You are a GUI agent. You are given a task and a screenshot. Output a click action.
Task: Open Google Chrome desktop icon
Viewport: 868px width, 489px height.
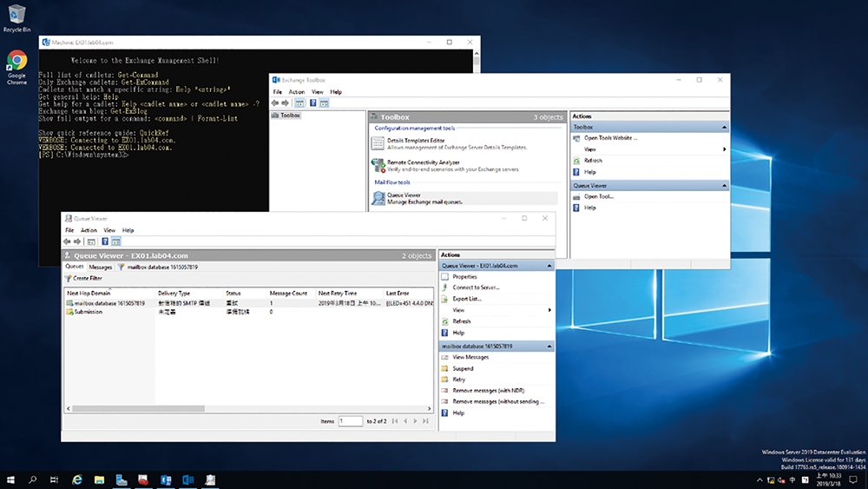pyautogui.click(x=16, y=68)
